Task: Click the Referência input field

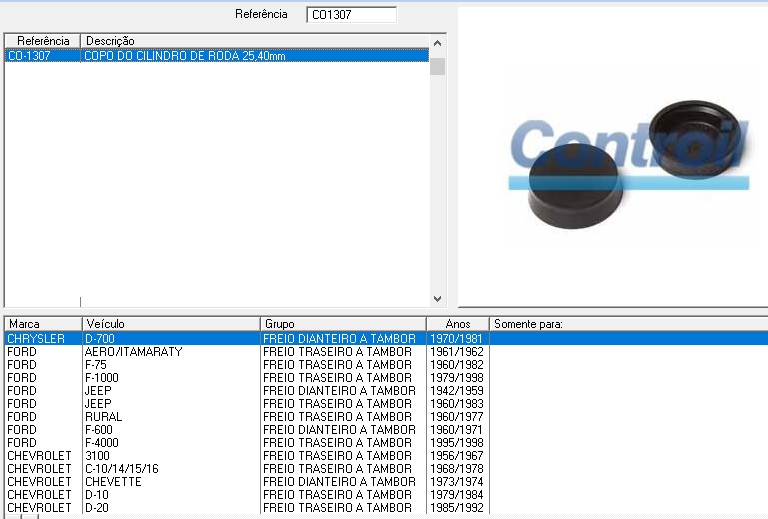Action: pyautogui.click(x=351, y=15)
